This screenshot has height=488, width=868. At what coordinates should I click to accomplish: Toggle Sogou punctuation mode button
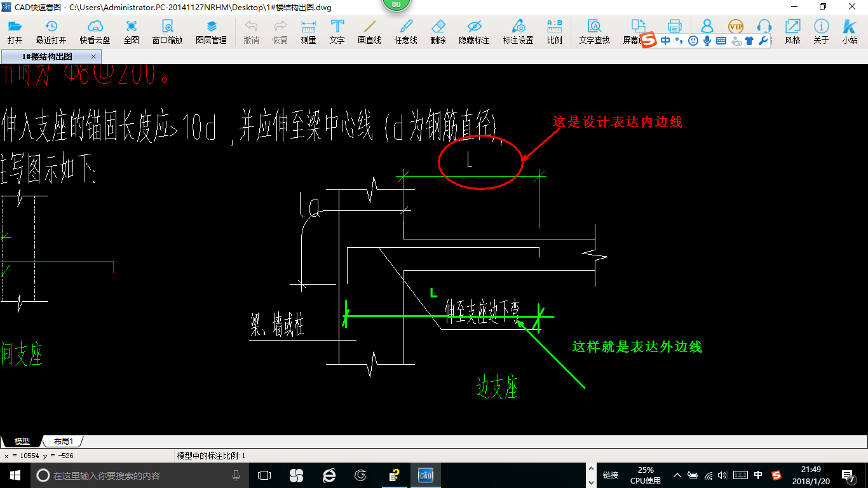[679, 41]
